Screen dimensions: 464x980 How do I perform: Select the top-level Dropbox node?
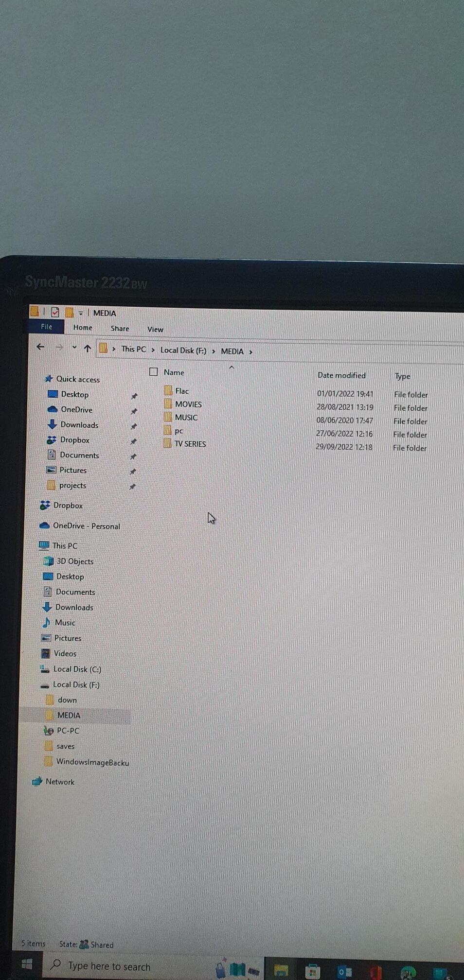tap(68, 506)
